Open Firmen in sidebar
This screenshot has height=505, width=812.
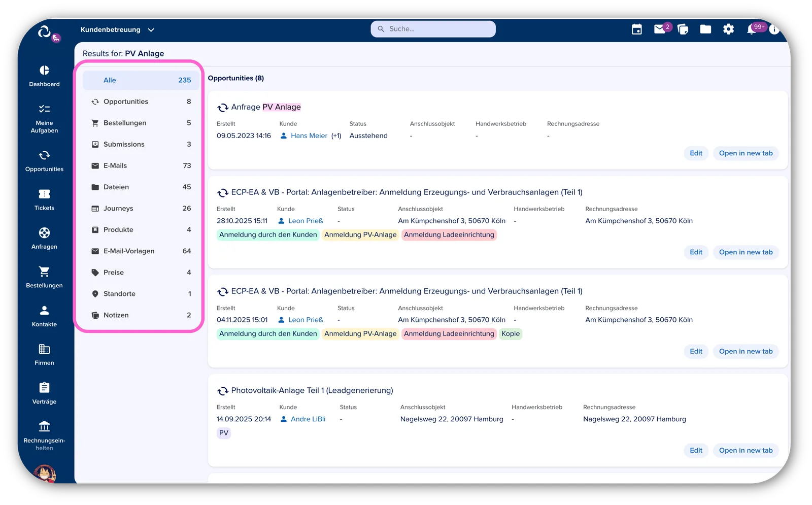(44, 355)
